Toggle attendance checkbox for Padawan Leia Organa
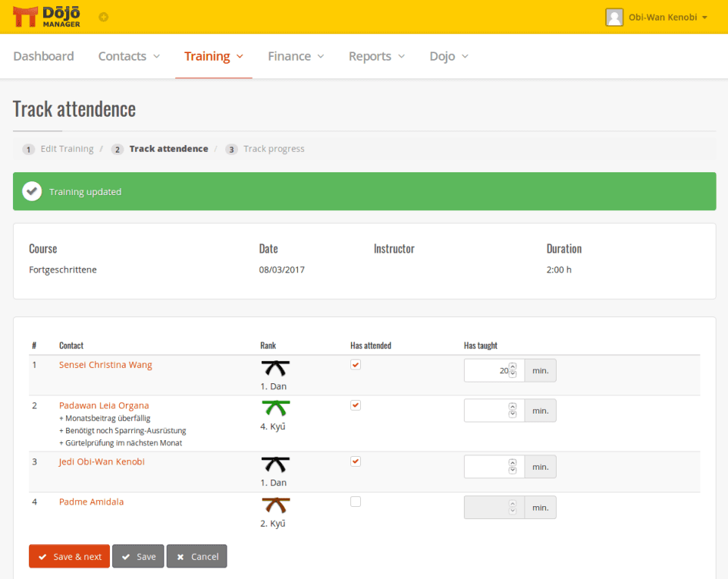728x579 pixels. point(356,405)
